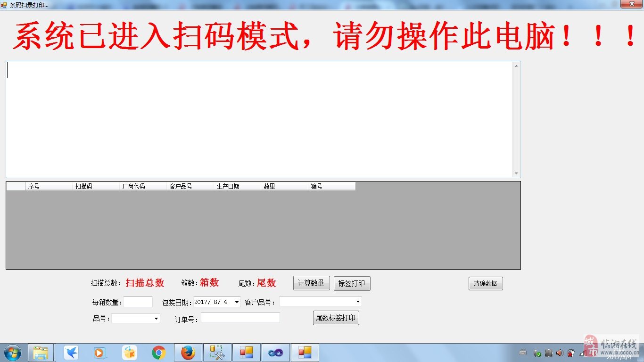Launch the media player taskbar icon
Viewport: 644px width, 362px height.
(99, 352)
